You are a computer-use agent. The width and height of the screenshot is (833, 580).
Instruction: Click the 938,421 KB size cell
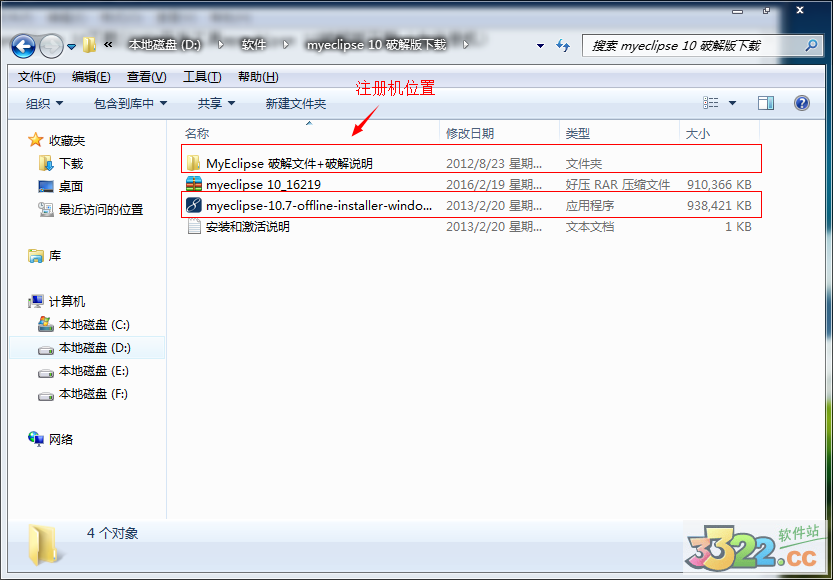[x=719, y=206]
